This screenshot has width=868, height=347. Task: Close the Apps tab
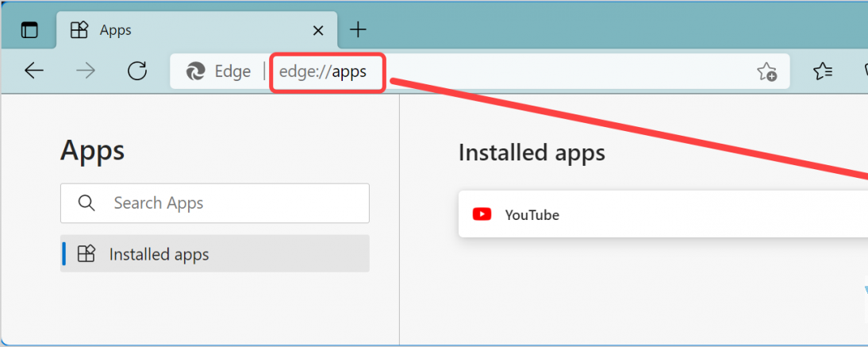pos(318,31)
